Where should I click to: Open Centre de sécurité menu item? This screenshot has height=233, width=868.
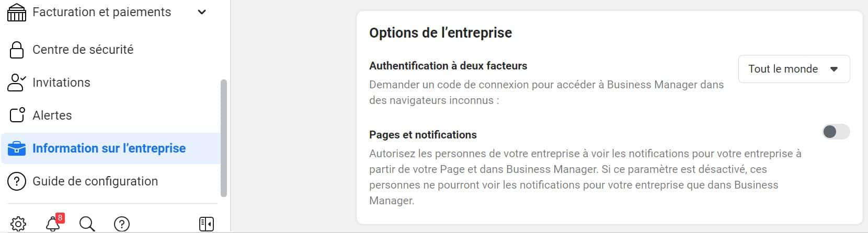83,50
